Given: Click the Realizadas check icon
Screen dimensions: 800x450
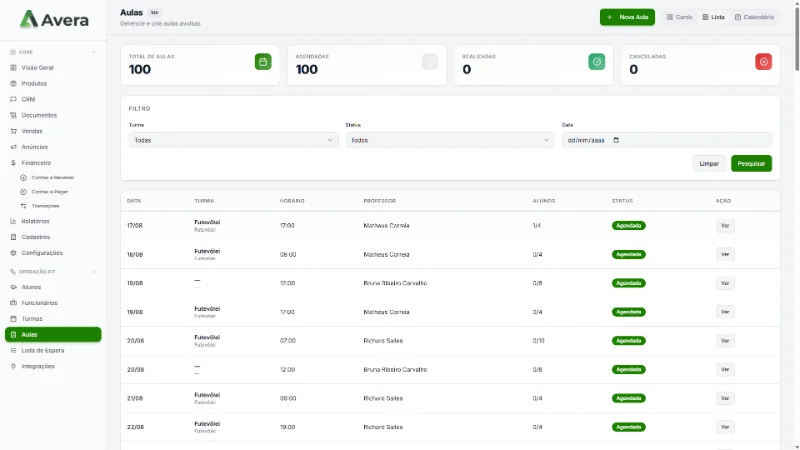Looking at the screenshot, I should click(596, 62).
